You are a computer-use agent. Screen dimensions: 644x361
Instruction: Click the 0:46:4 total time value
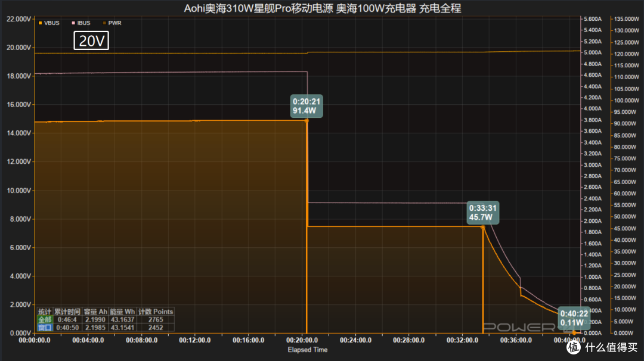pos(67,319)
